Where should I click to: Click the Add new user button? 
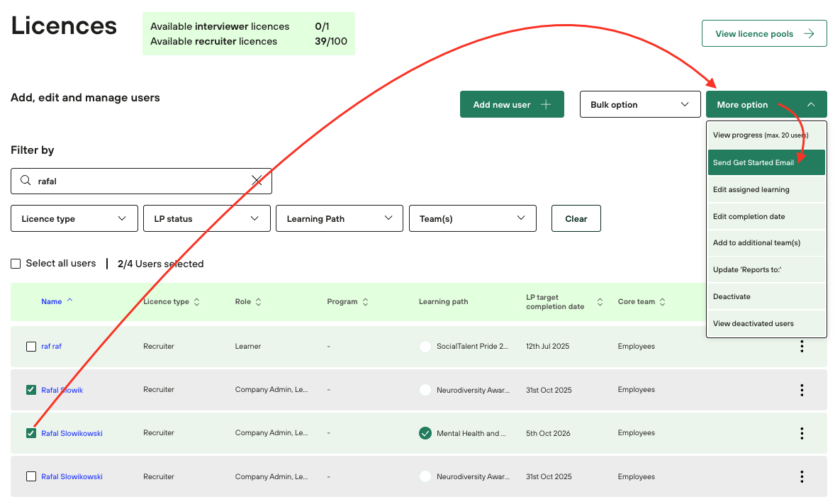click(x=512, y=104)
